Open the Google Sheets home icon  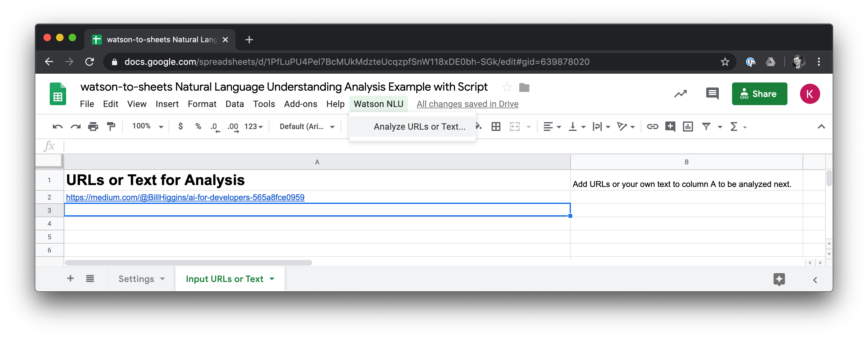pos(58,94)
